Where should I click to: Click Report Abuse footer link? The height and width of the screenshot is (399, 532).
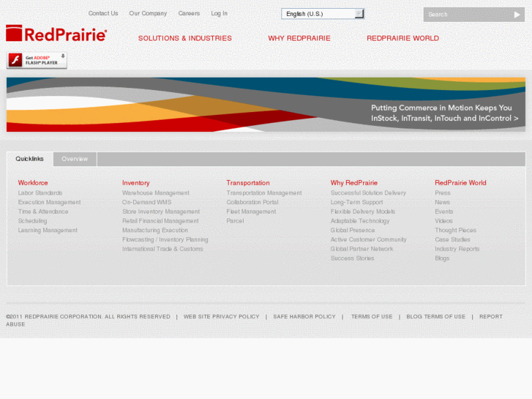point(490,316)
